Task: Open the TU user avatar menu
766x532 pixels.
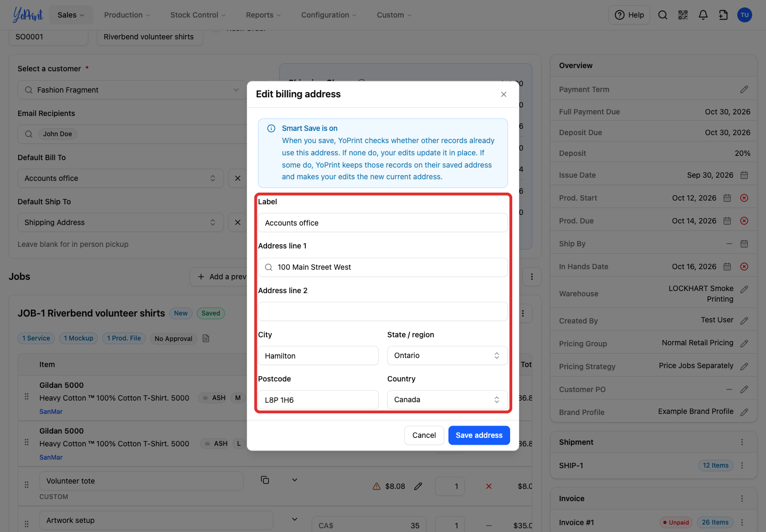Action: [x=745, y=15]
